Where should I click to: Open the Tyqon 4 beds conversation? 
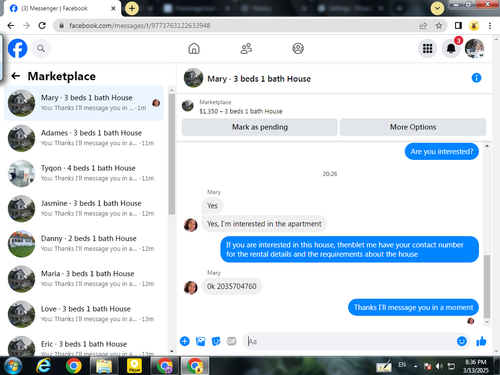(84, 173)
